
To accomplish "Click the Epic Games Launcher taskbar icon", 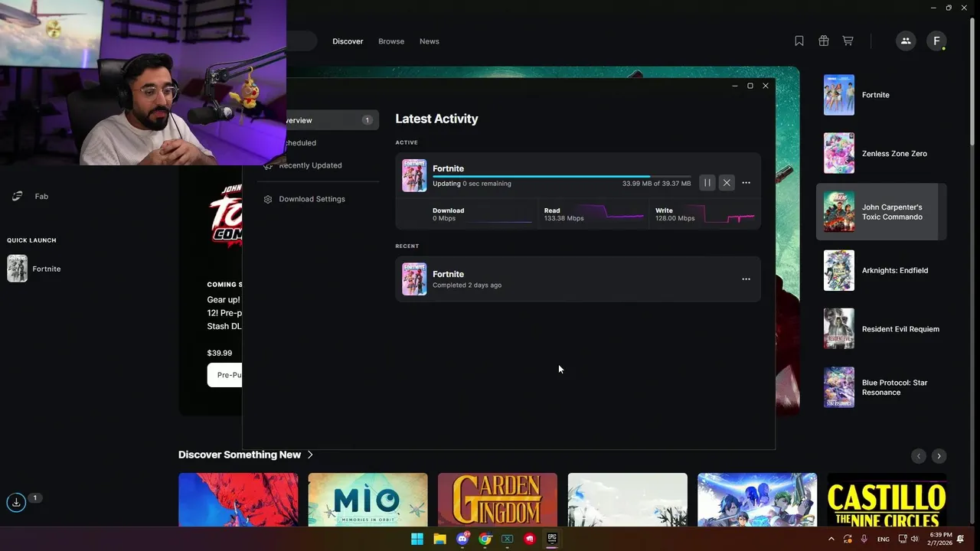I will pos(551,539).
